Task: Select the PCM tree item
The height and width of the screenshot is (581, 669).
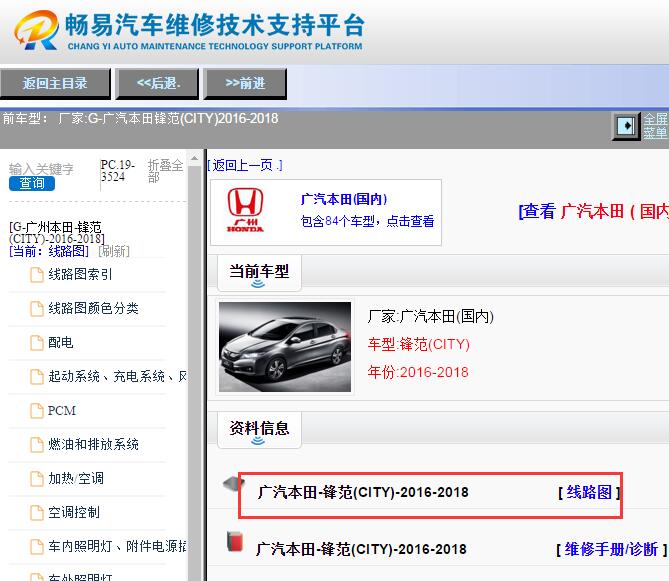Action: pyautogui.click(x=62, y=410)
